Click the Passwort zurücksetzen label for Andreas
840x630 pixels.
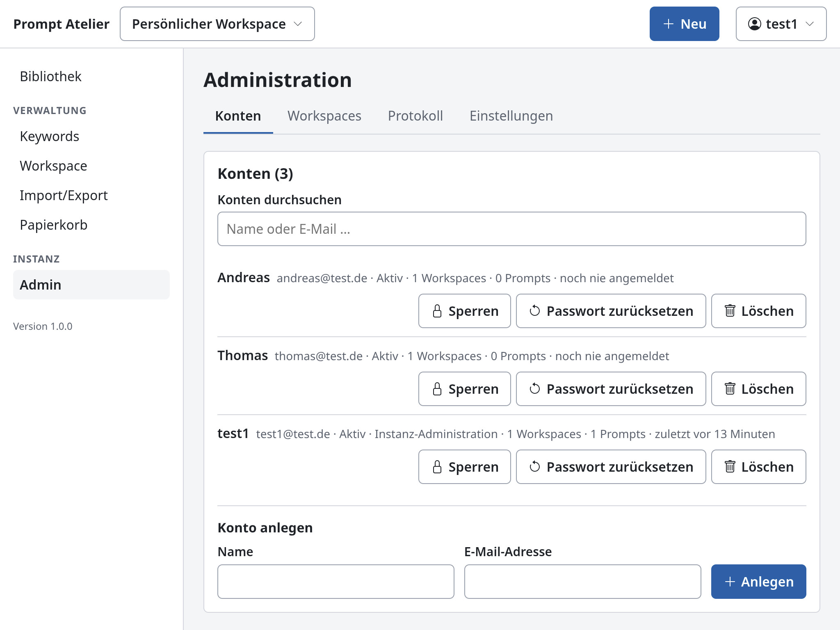620,311
